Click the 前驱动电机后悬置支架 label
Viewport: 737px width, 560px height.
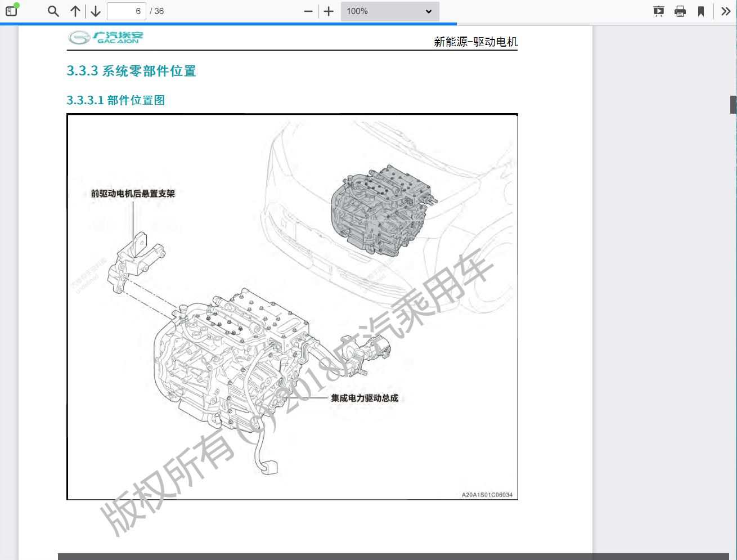pos(132,192)
